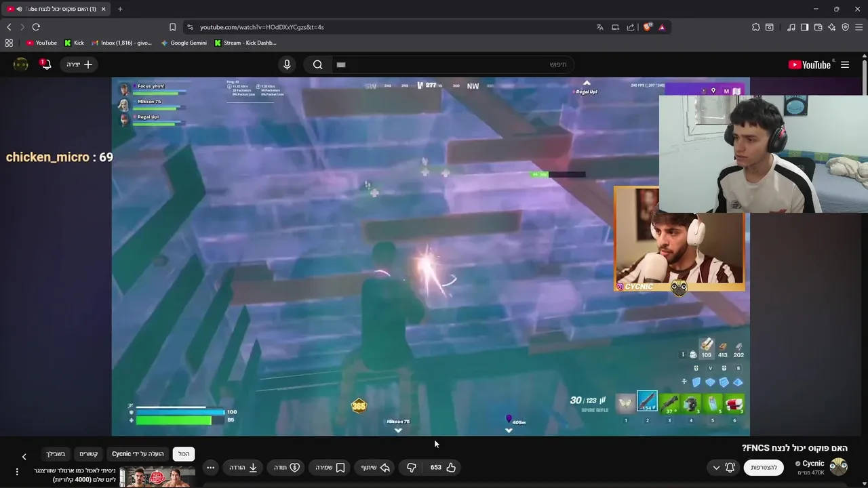Image resolution: width=868 pixels, height=488 pixels.
Task: Open the account avatar menu
Action: (21, 64)
